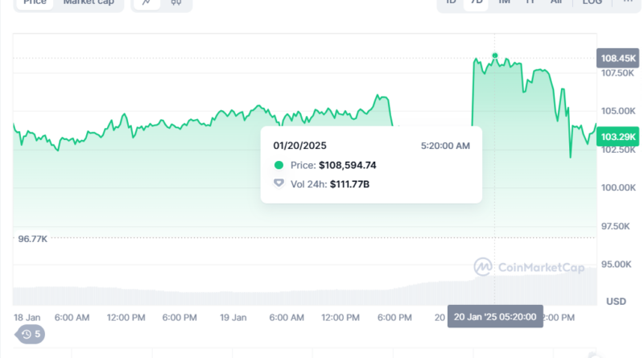The image size is (644, 358).
Task: Click the CoinMarketCap watermark logo
Action: tap(528, 267)
